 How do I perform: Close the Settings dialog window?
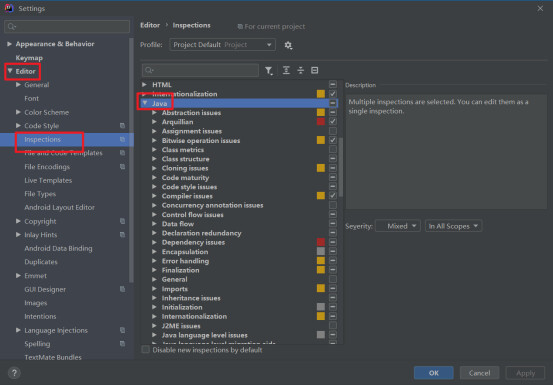click(540, 8)
